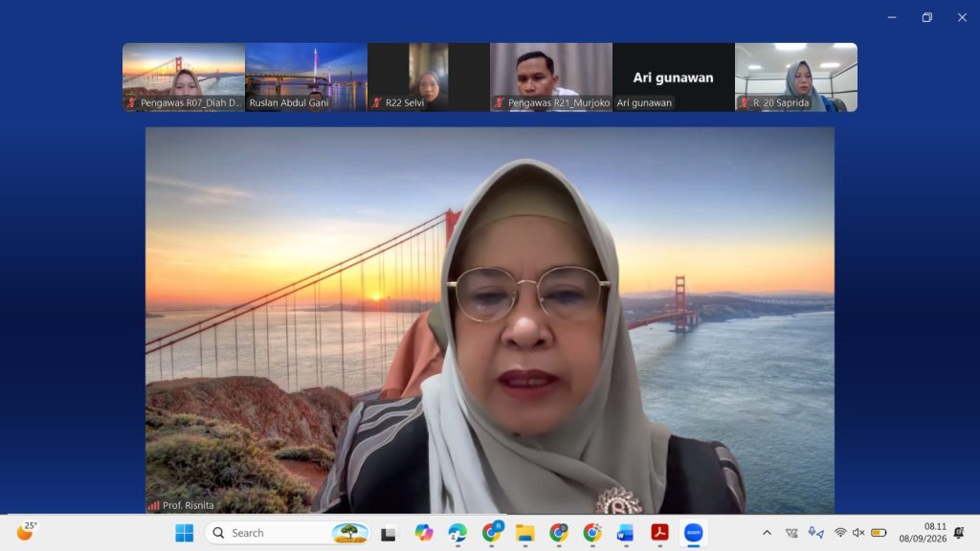Open Adobe Acrobat from the taskbar
980x551 pixels.
click(659, 532)
